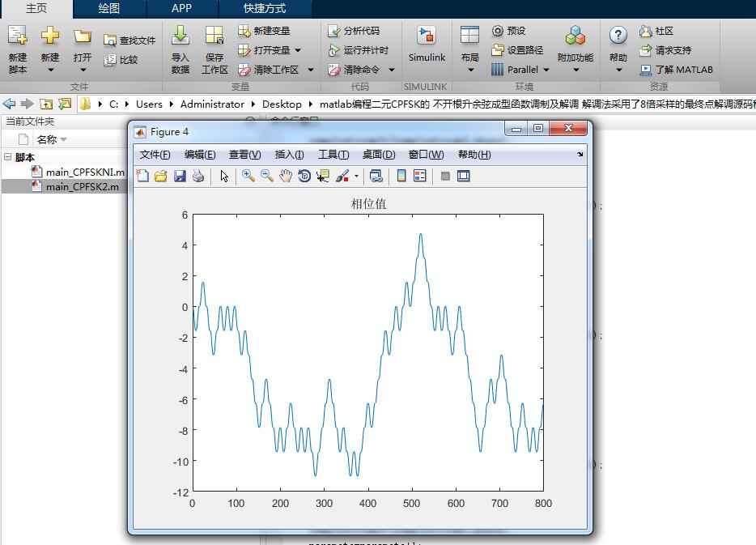Viewport: 756px width, 545px height.
Task: Click Hide Plot Tools icon
Action: coord(445,176)
